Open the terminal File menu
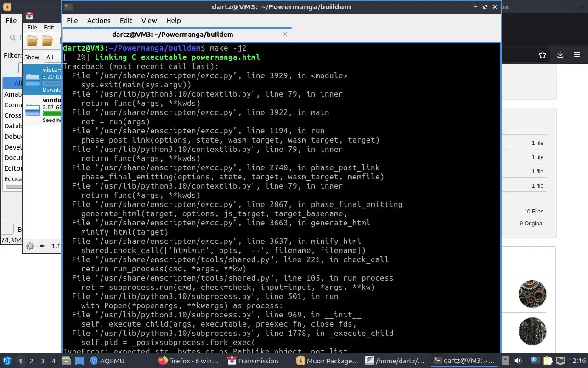Viewport: 588px width, 368px height. tap(72, 21)
